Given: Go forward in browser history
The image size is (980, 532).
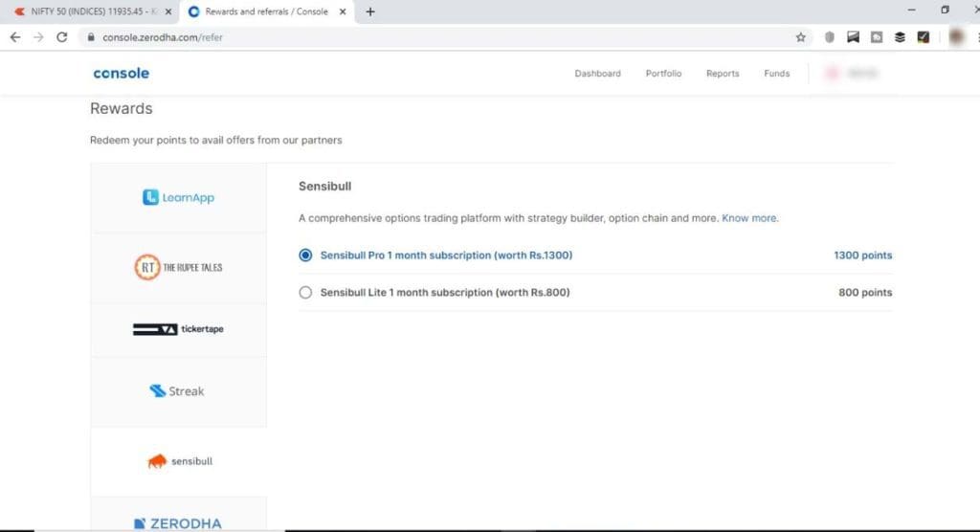Looking at the screenshot, I should (38, 37).
